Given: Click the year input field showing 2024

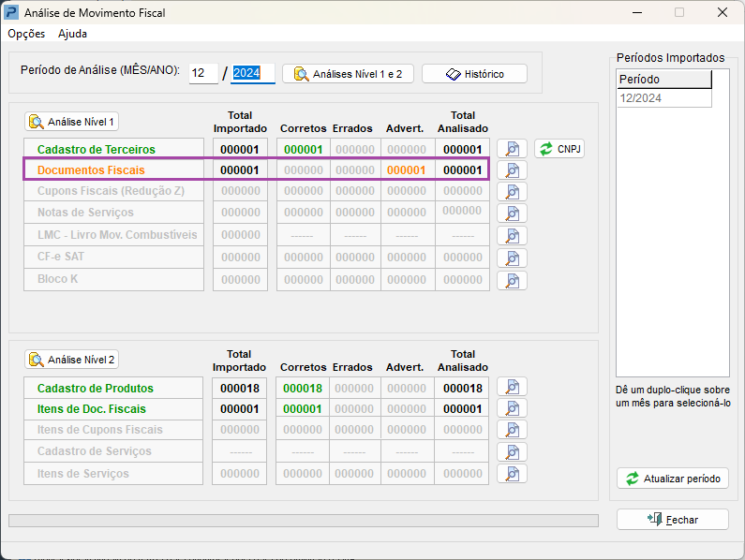Looking at the screenshot, I should pos(252,74).
